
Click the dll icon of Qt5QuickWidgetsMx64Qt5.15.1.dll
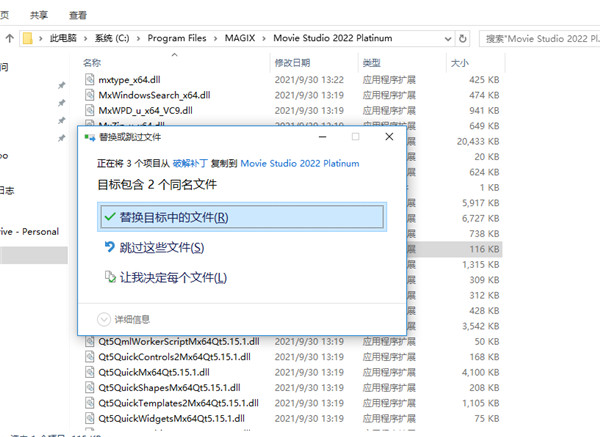[90, 419]
